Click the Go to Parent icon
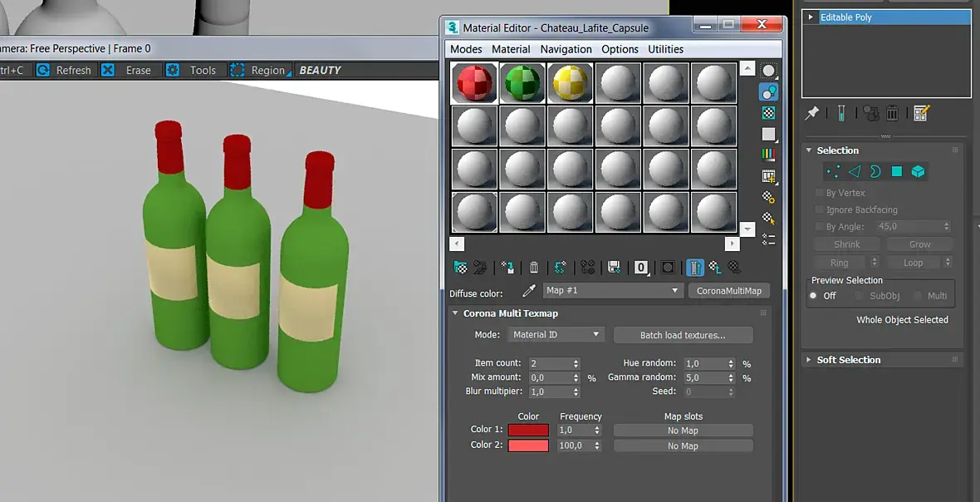980x502 pixels. (x=715, y=268)
